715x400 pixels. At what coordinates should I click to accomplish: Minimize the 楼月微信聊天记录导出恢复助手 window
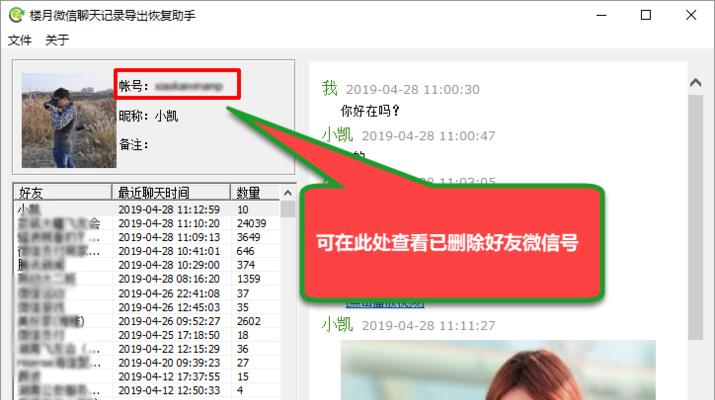[601, 15]
